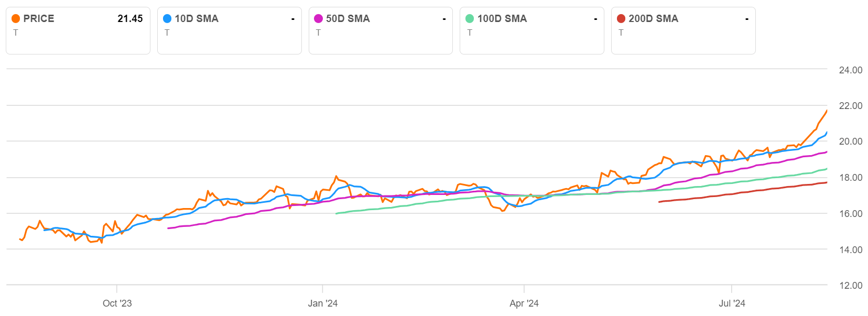Click the ticker T under 200D SMA

621,32
